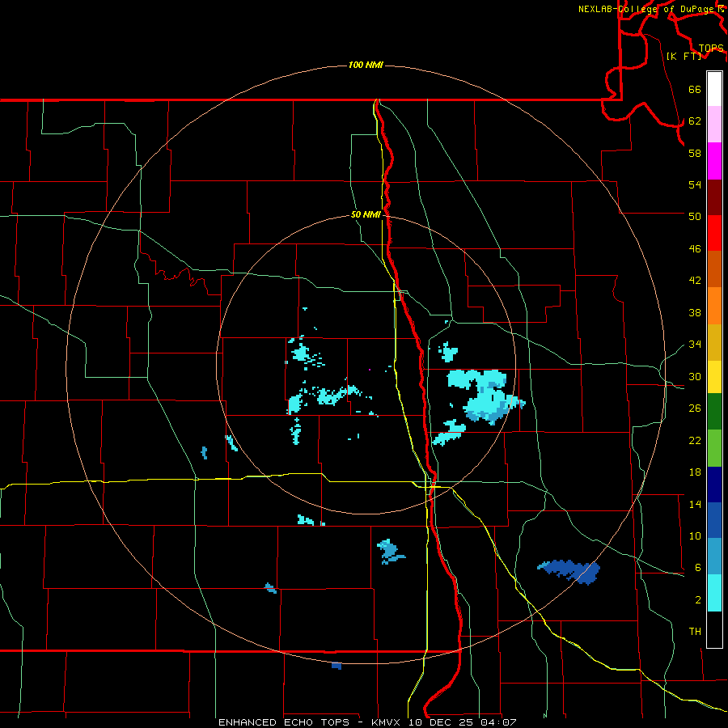
Task: Select the black TH legend swatch
Action: (714, 629)
